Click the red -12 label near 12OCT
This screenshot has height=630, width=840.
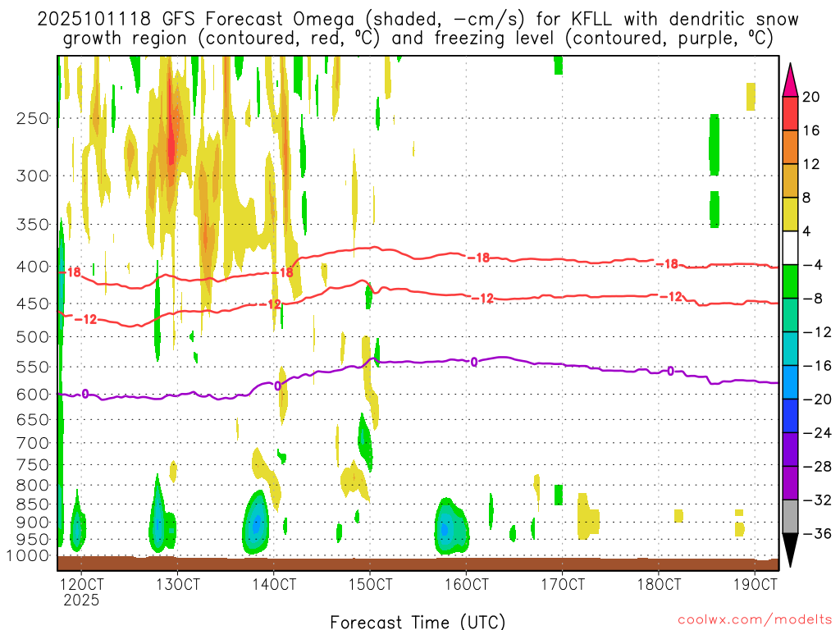tap(85, 319)
